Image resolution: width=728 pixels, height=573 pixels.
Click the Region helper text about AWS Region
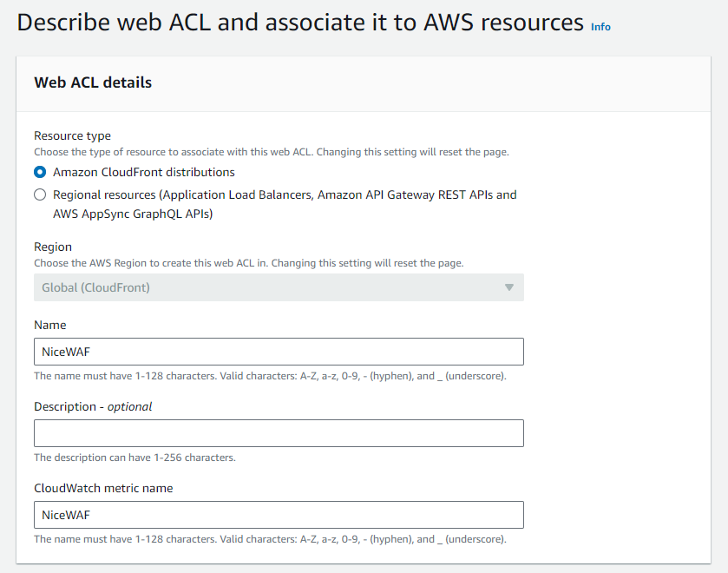click(249, 263)
